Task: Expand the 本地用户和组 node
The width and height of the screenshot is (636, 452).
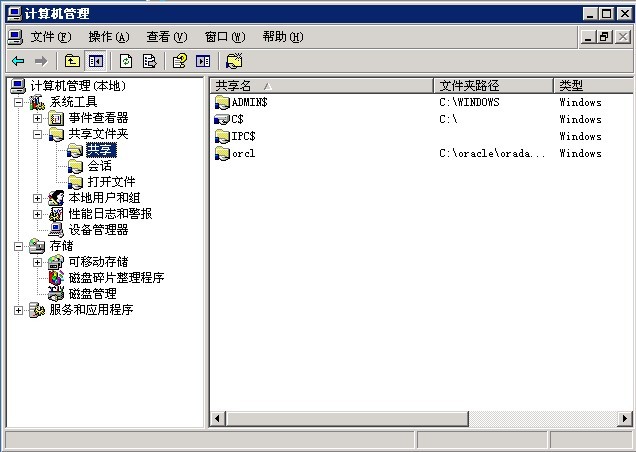Action: point(37,198)
